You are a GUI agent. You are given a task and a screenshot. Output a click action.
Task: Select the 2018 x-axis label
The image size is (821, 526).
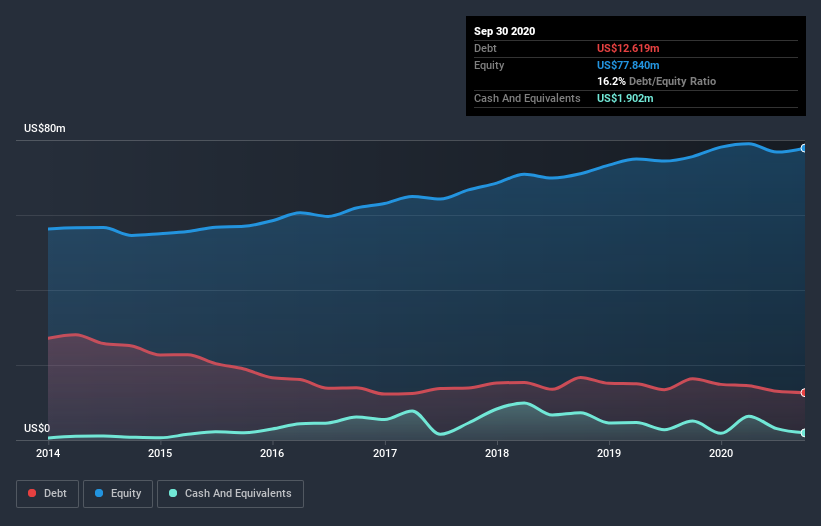(497, 453)
